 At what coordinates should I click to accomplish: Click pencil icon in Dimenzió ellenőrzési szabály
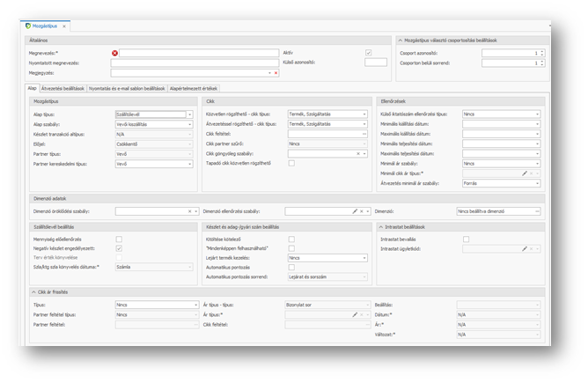click(354, 211)
